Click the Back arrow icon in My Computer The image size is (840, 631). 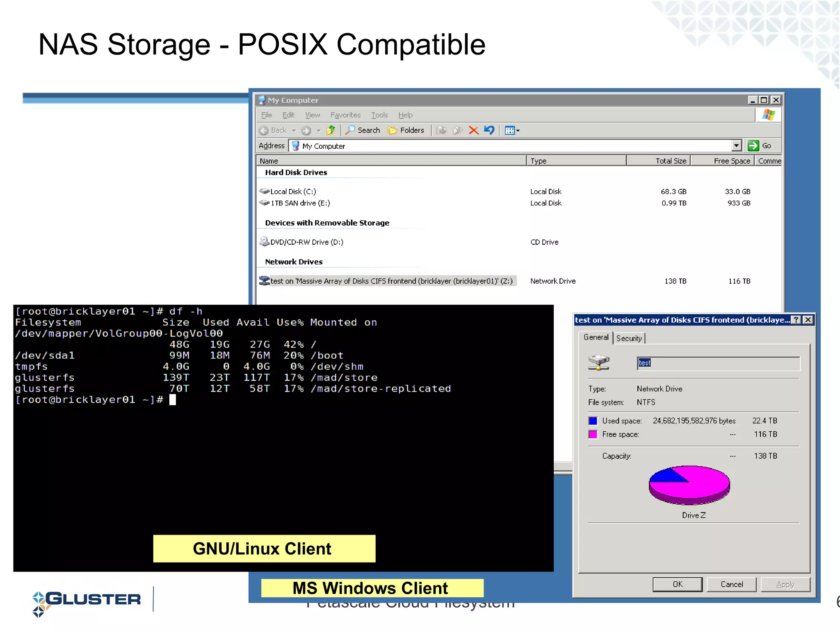(264, 130)
